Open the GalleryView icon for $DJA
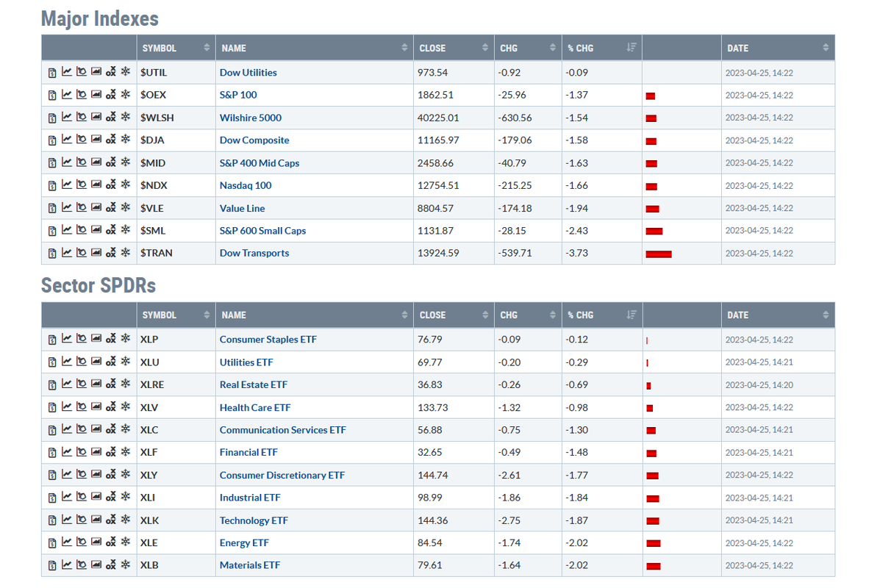Image resolution: width=880 pixels, height=588 pixels. [x=96, y=139]
